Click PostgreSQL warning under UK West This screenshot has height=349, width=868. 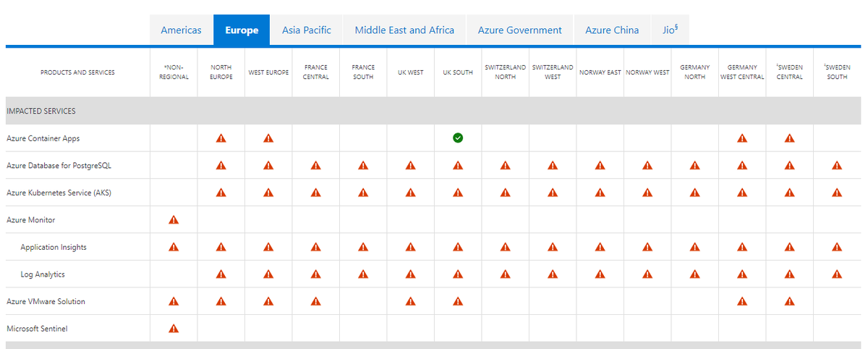[411, 165]
